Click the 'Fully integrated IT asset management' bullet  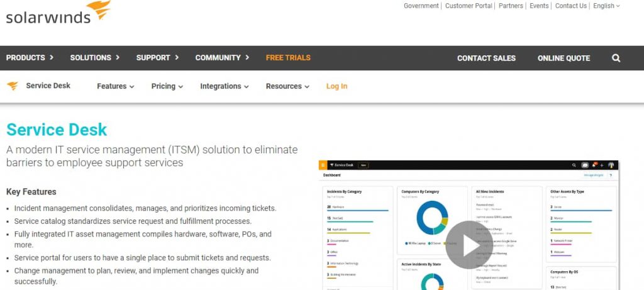[x=143, y=240]
